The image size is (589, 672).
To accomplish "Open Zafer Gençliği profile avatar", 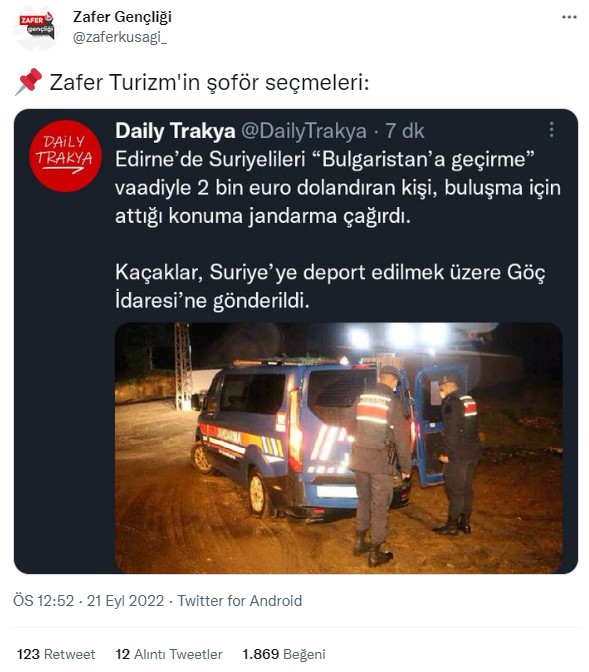I will pyautogui.click(x=37, y=28).
